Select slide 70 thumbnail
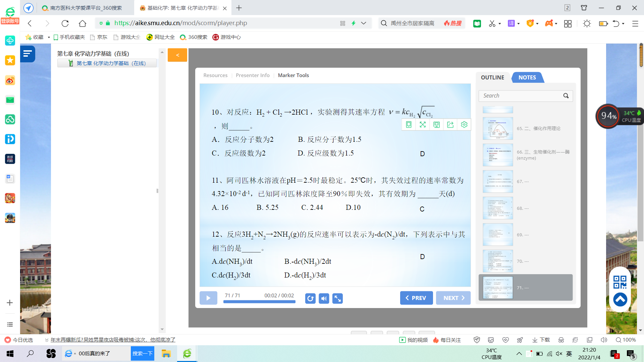Viewport: 644px width, 362px height. coord(498,261)
